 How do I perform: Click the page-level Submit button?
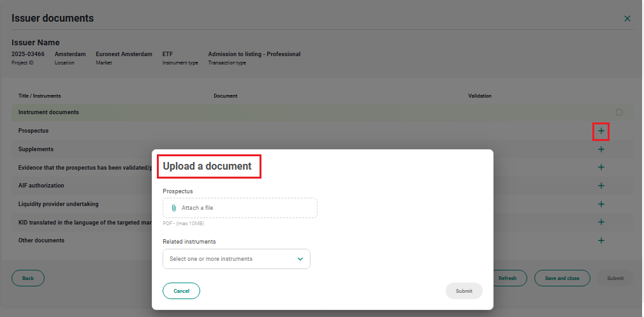615,278
